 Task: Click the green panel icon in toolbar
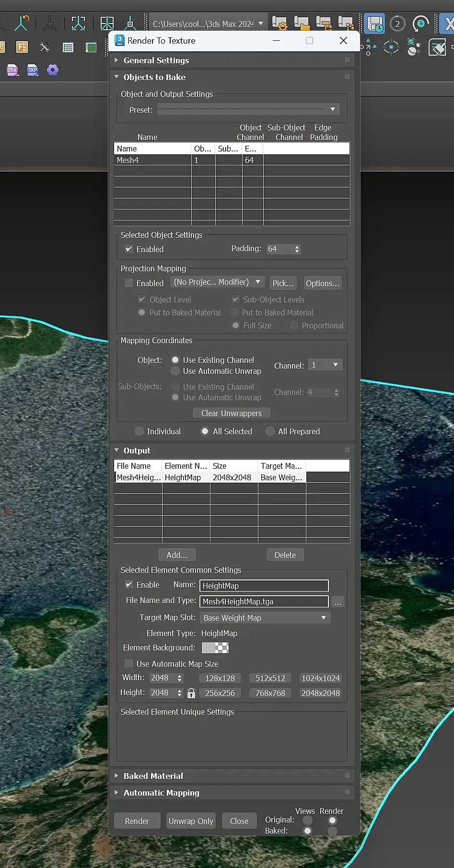tap(91, 47)
